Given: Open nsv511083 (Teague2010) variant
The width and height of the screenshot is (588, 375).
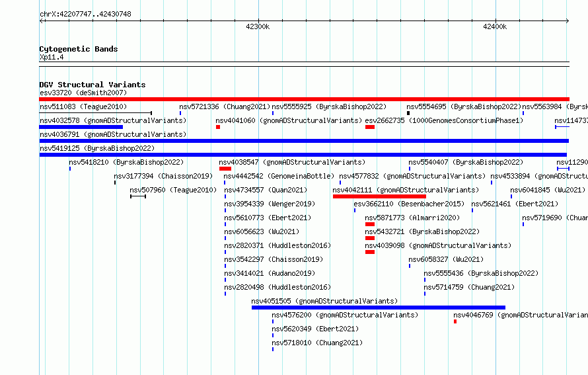Looking at the screenshot, I should tap(83, 106).
